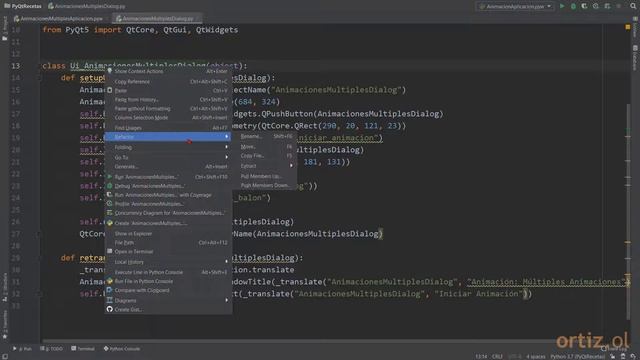Screen dimensions: 640x360
Task: Click the green Run button in toolbar
Action: pyautogui.click(x=562, y=6)
